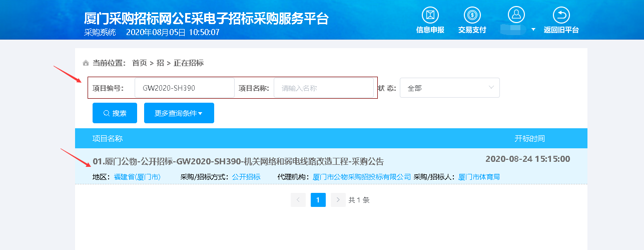644x250 pixels.
Task: Click the 公开招标 procurement method link
Action: (246, 177)
